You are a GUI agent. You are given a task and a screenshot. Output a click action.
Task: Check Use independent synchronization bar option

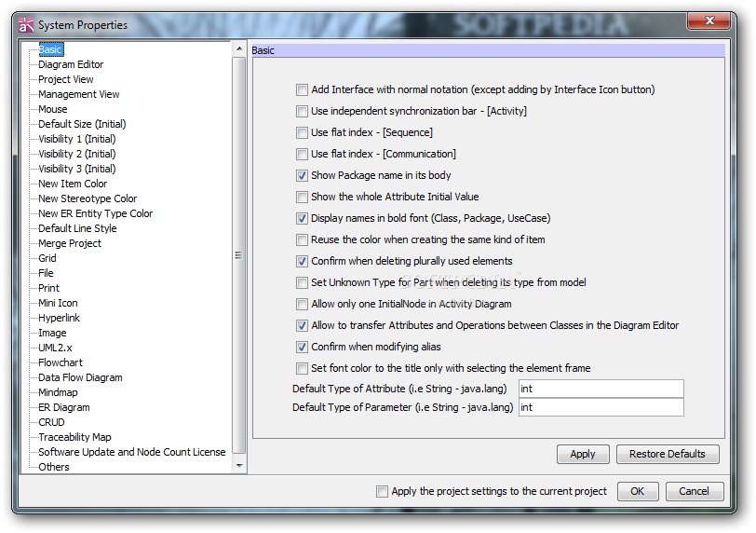point(302,112)
